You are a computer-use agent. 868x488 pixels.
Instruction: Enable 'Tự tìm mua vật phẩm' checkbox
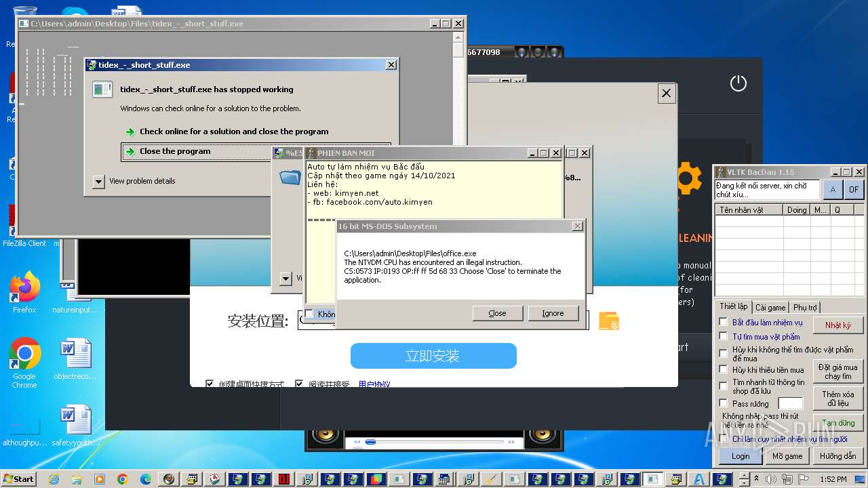[723, 336]
